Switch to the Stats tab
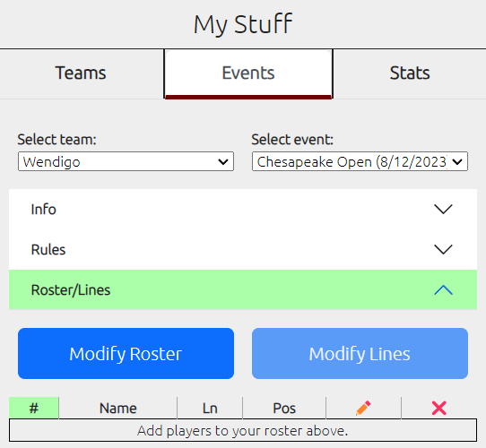This screenshot has width=486, height=448. coord(410,73)
